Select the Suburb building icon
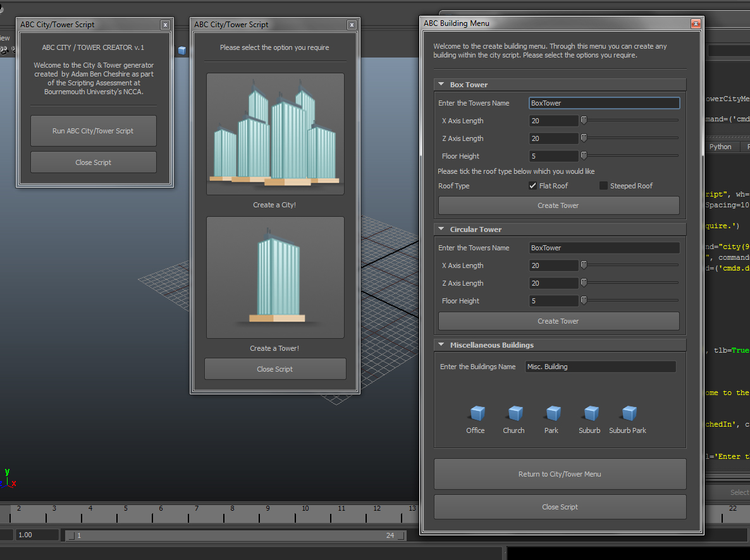Viewport: 750px width, 560px height. point(589,415)
